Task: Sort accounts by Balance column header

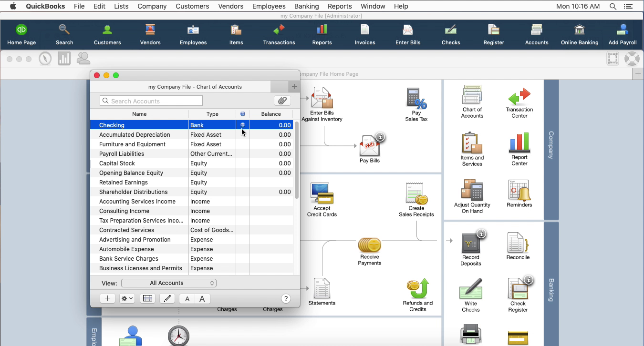Action: [271, 114]
